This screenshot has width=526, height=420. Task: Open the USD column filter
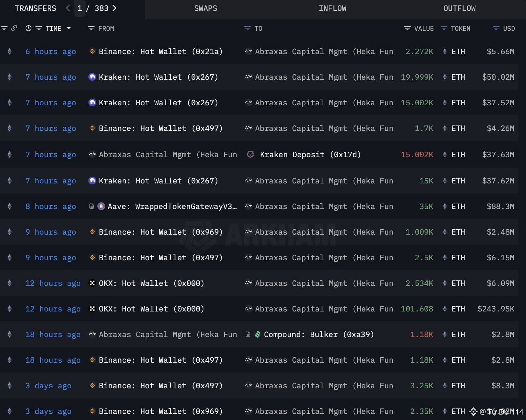(x=496, y=28)
